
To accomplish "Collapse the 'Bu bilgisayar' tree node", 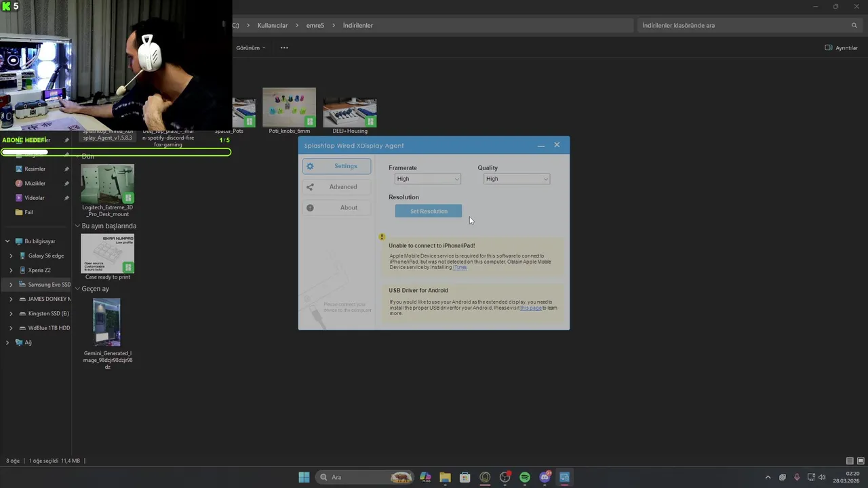I will click(7, 241).
